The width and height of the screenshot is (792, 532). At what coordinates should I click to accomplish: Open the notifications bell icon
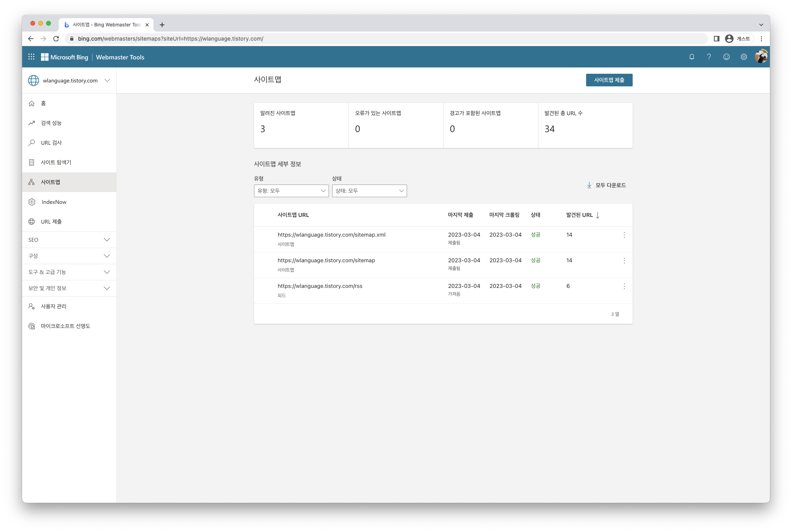pos(691,57)
